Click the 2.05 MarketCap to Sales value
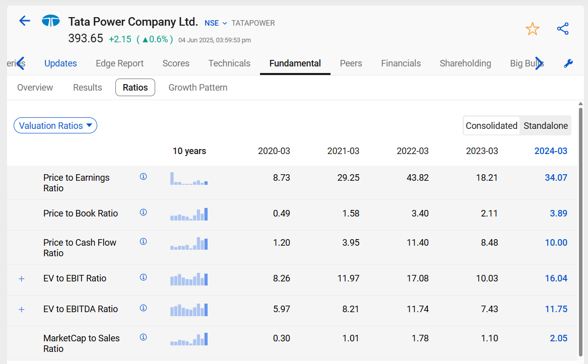The image size is (588, 364). [558, 338]
